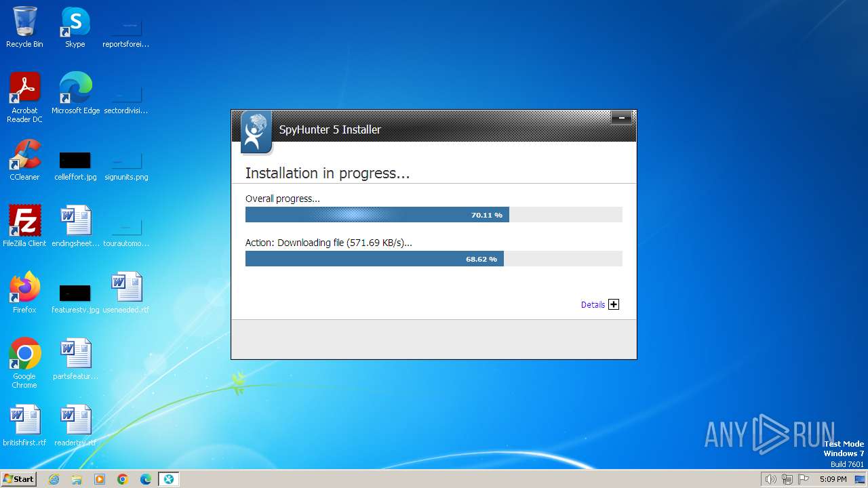The image size is (868, 488).
Task: Open the Windows Start menu
Action: (18, 479)
